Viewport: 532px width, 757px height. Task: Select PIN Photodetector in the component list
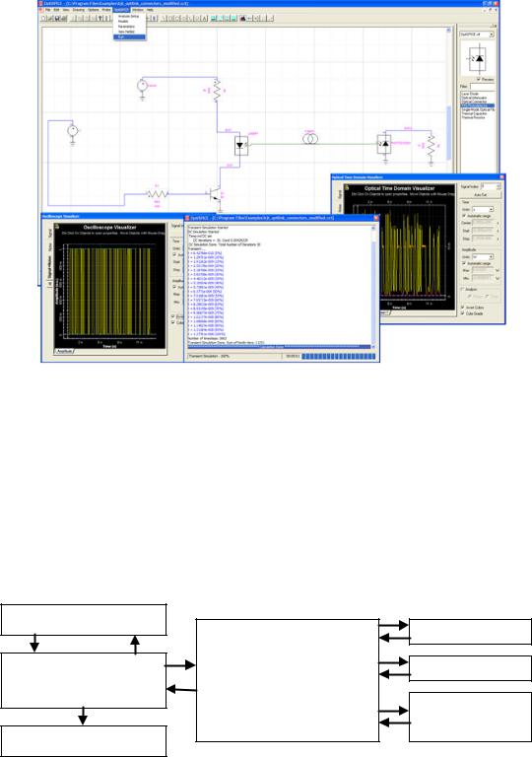(x=478, y=105)
